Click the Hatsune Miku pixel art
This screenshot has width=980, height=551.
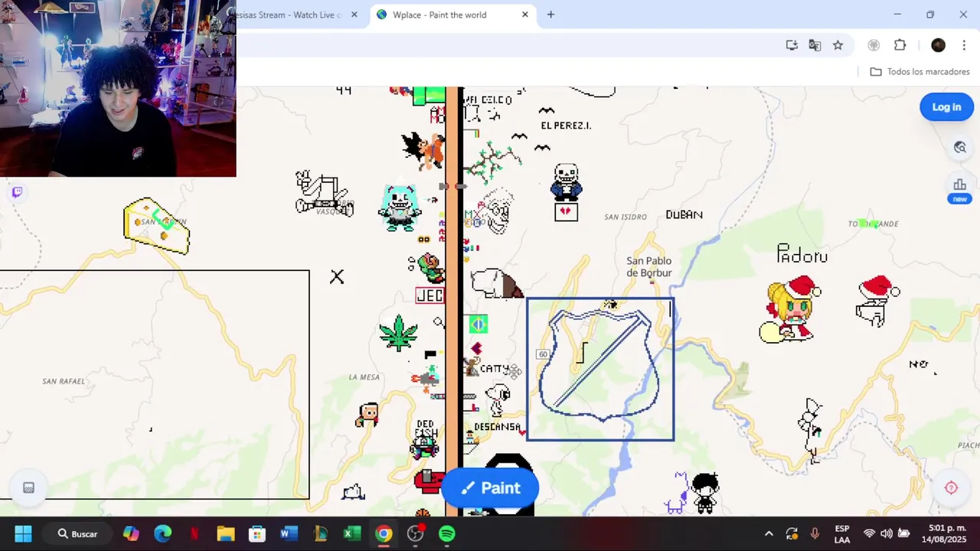pyautogui.click(x=400, y=207)
